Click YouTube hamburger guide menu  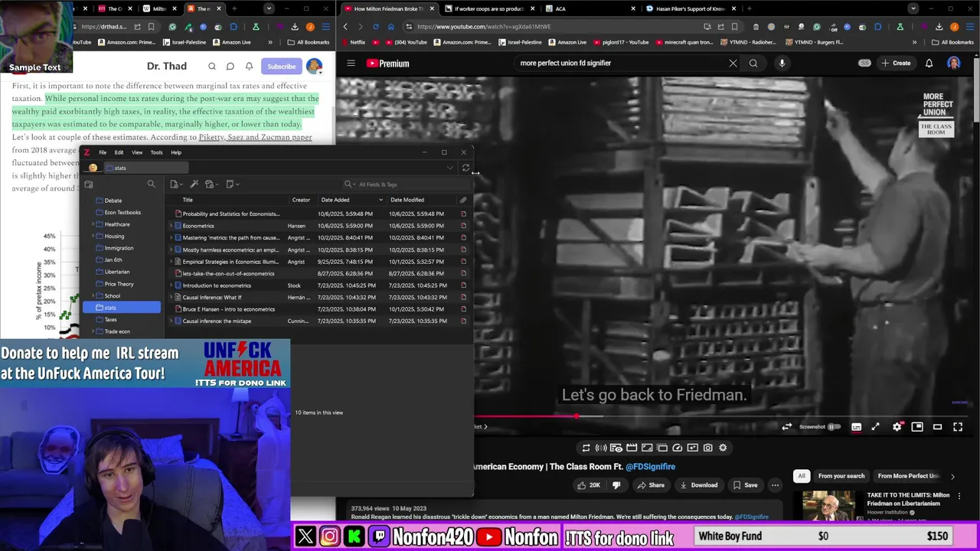pos(351,64)
